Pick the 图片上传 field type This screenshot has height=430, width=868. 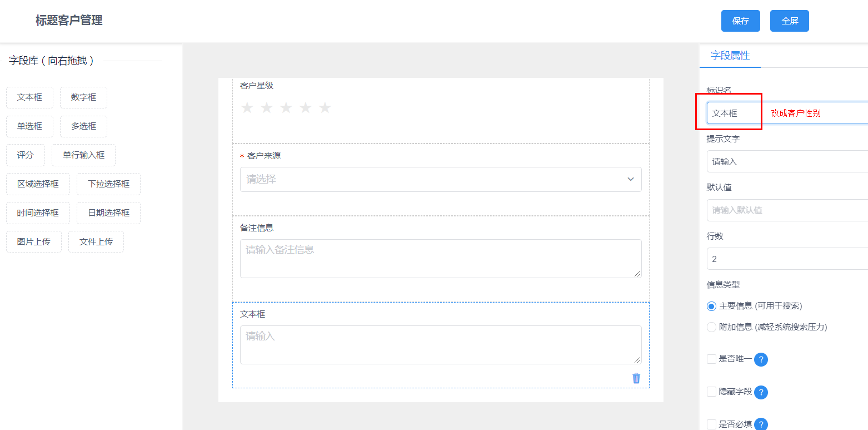click(34, 242)
